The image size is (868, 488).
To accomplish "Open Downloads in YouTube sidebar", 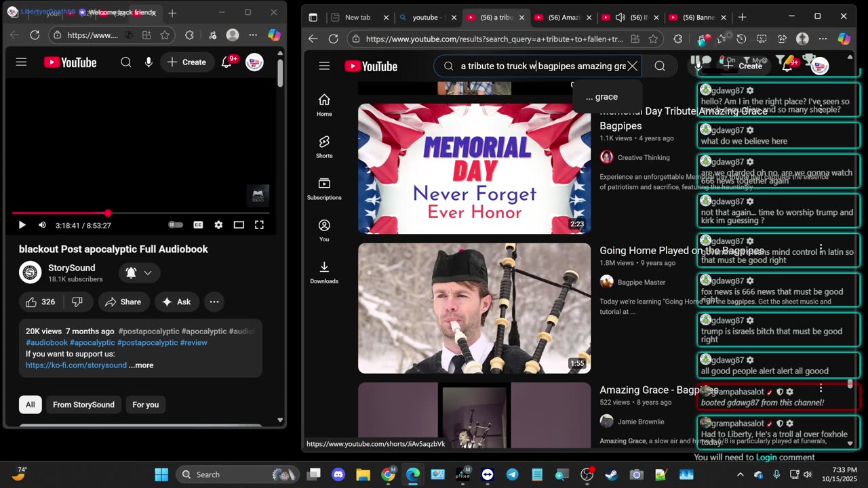I will [x=324, y=272].
